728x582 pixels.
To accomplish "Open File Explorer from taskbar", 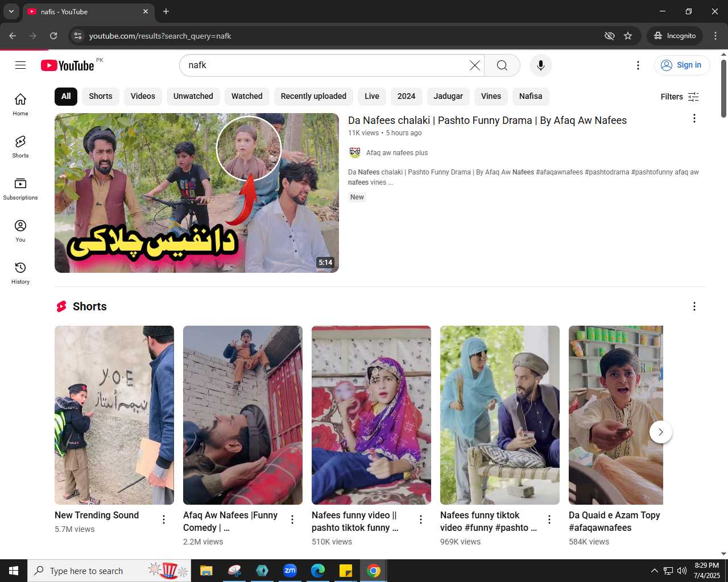I will pos(206,571).
